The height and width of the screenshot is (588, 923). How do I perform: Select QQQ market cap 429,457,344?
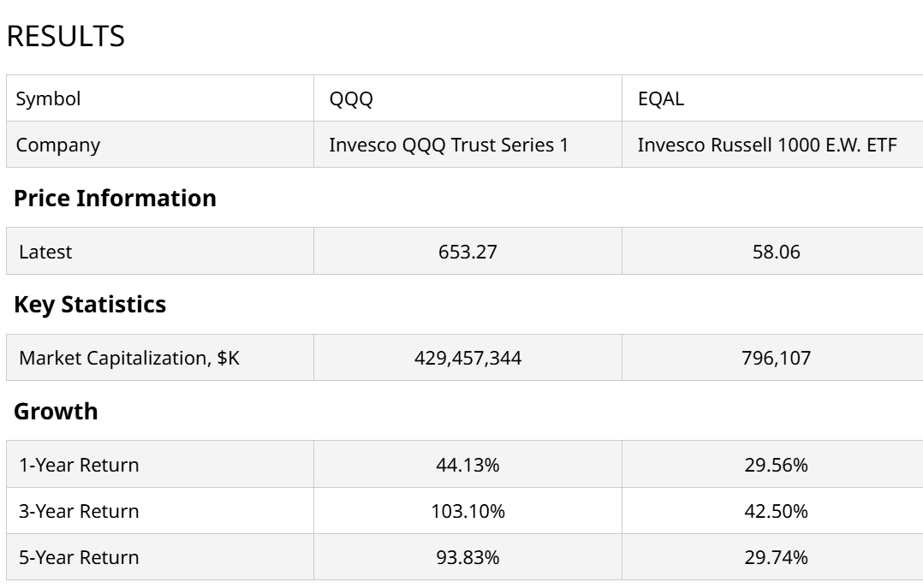point(467,358)
